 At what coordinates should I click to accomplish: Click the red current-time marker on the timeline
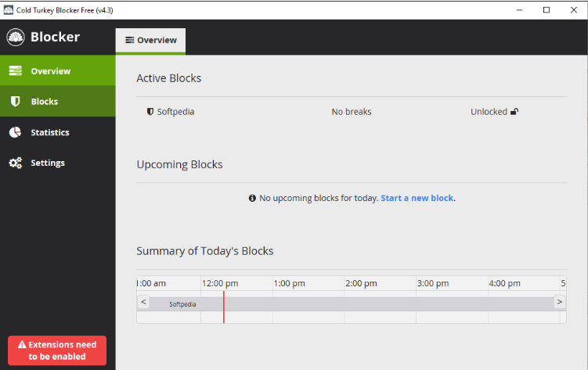[224, 307]
